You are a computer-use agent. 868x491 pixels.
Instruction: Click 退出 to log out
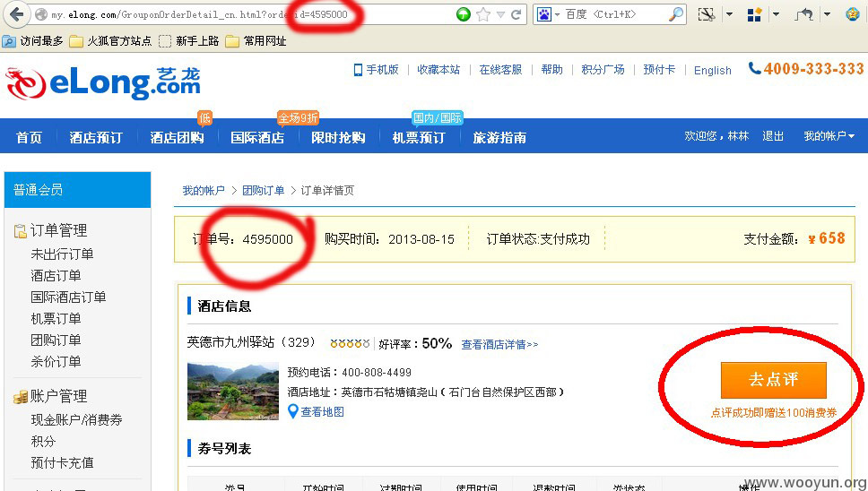coord(773,136)
